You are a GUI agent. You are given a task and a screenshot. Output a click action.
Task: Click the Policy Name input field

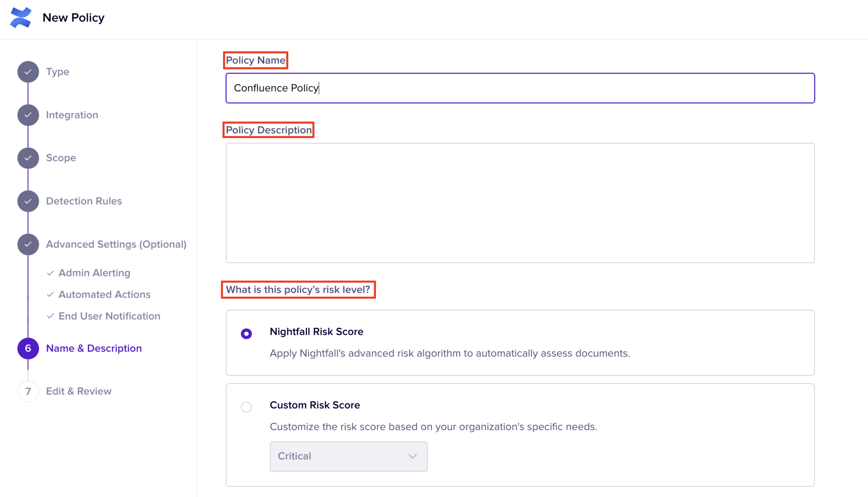520,88
